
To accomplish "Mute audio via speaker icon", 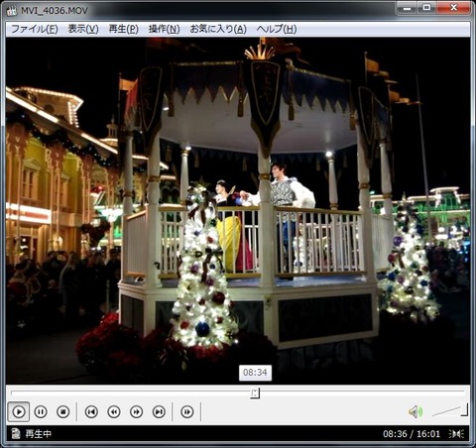I will [416, 412].
